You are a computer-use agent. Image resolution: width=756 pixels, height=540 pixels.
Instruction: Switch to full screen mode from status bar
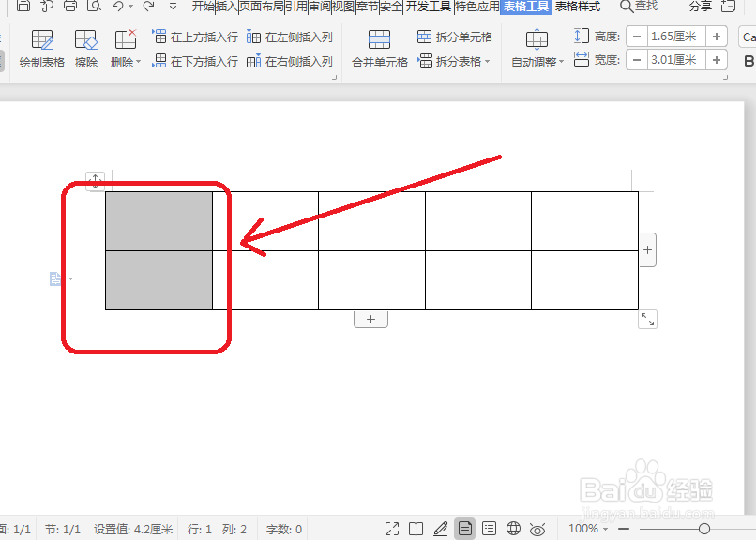click(x=392, y=528)
